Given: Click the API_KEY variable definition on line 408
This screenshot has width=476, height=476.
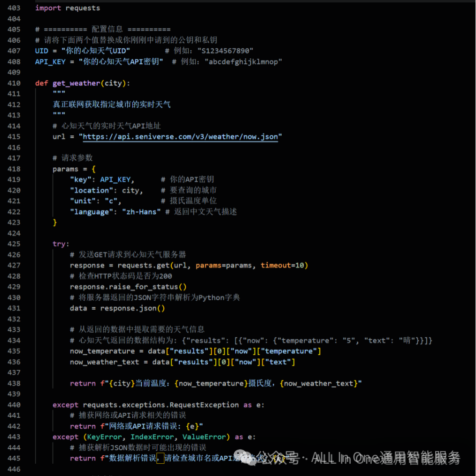Looking at the screenshot, I should click(x=99, y=62).
